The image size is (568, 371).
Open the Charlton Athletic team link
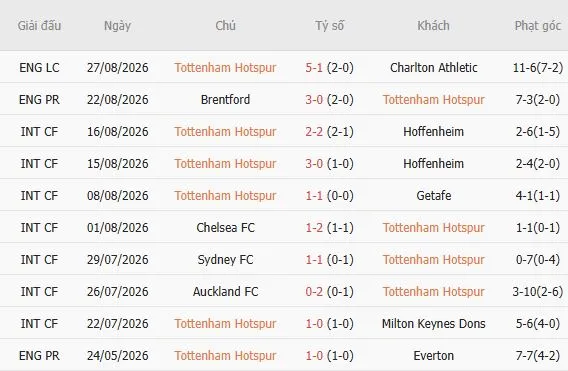pyautogui.click(x=434, y=67)
